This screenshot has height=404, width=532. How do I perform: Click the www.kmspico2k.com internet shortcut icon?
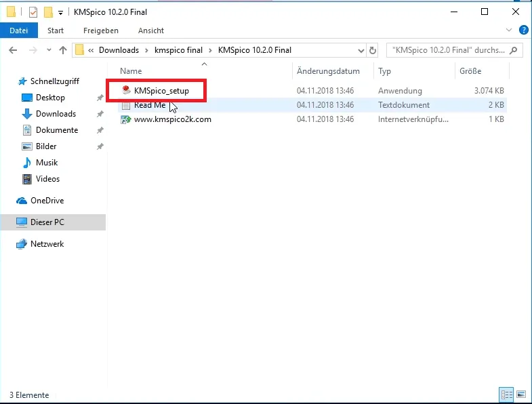point(126,119)
